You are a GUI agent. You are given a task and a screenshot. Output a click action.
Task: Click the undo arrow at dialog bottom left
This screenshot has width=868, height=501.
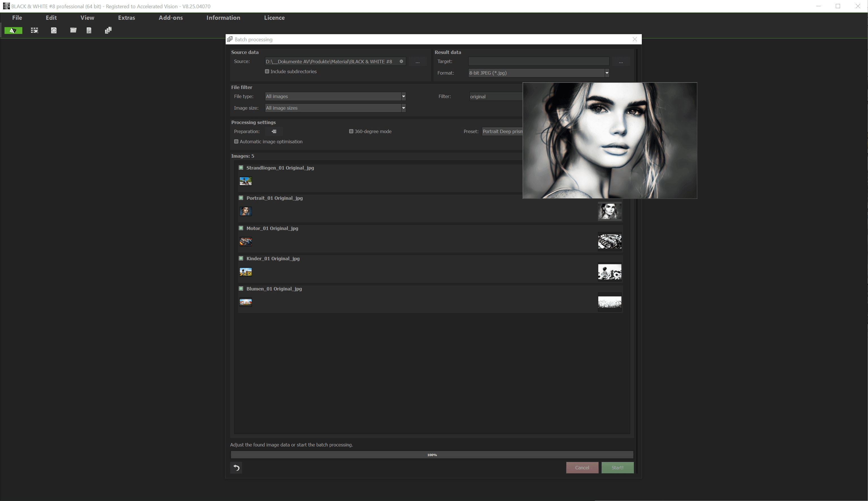click(x=236, y=468)
